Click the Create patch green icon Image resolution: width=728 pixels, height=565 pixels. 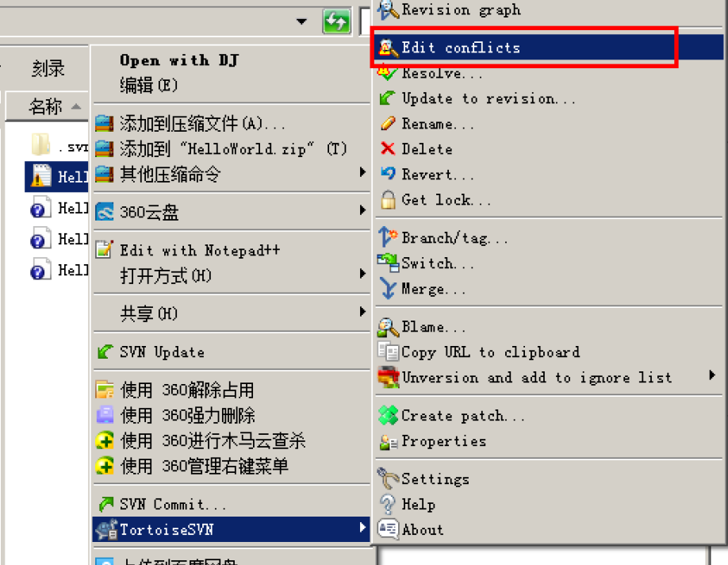(x=388, y=415)
